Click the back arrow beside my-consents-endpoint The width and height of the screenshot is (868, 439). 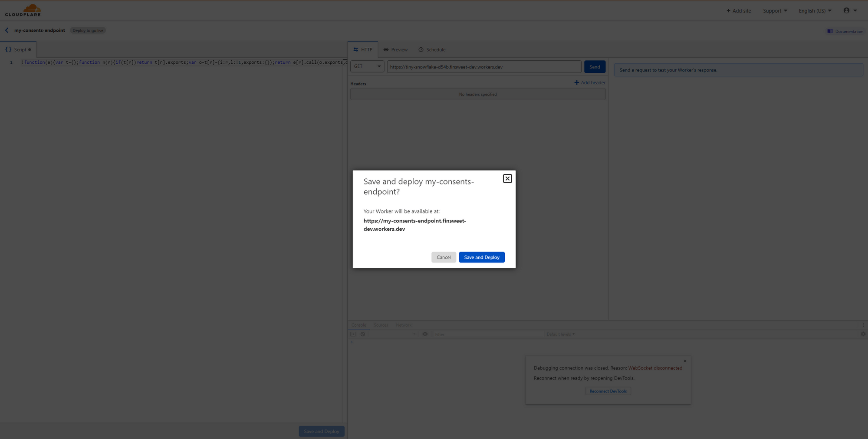tap(7, 30)
